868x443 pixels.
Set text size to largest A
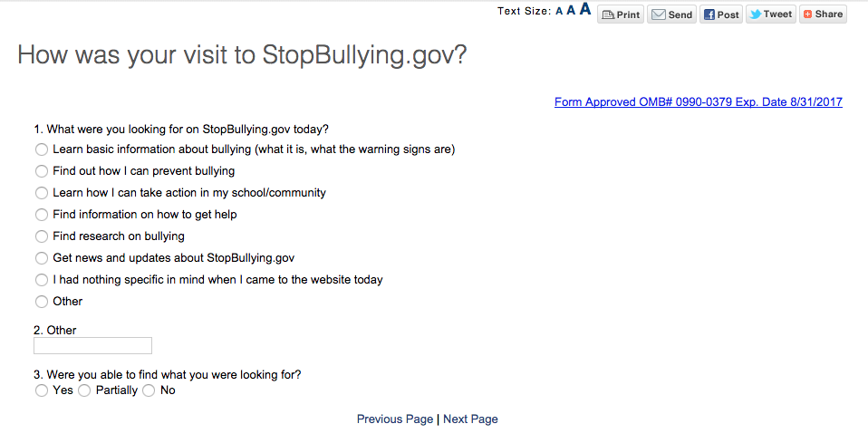point(585,10)
